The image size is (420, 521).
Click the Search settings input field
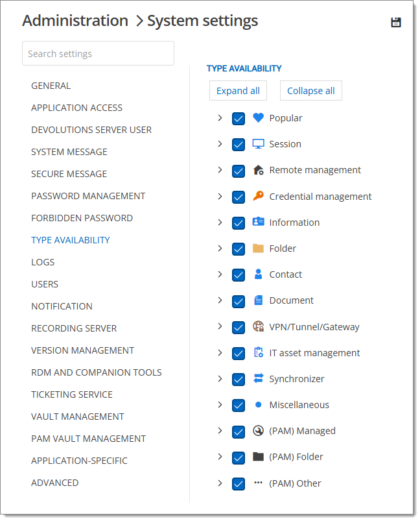[98, 54]
